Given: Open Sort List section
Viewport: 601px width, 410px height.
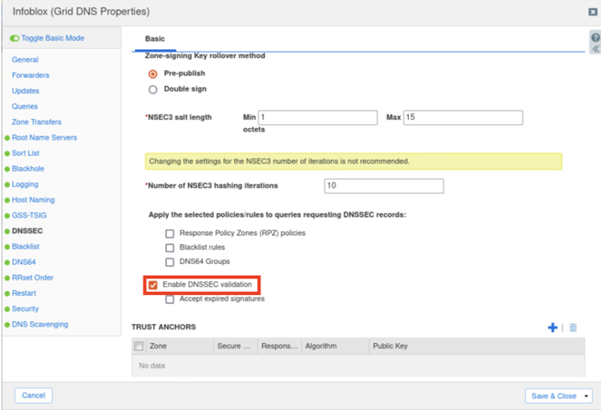Looking at the screenshot, I should pyautogui.click(x=25, y=153).
